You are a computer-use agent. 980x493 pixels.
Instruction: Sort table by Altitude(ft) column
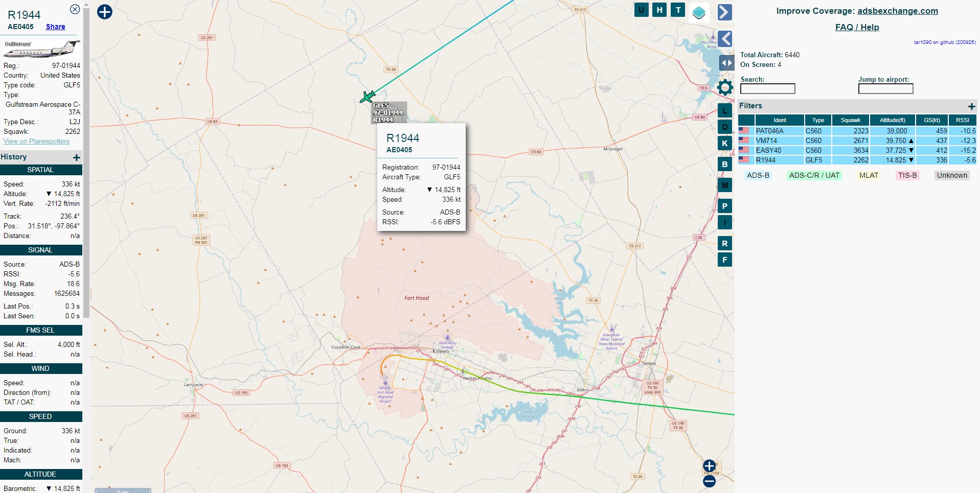(x=893, y=120)
